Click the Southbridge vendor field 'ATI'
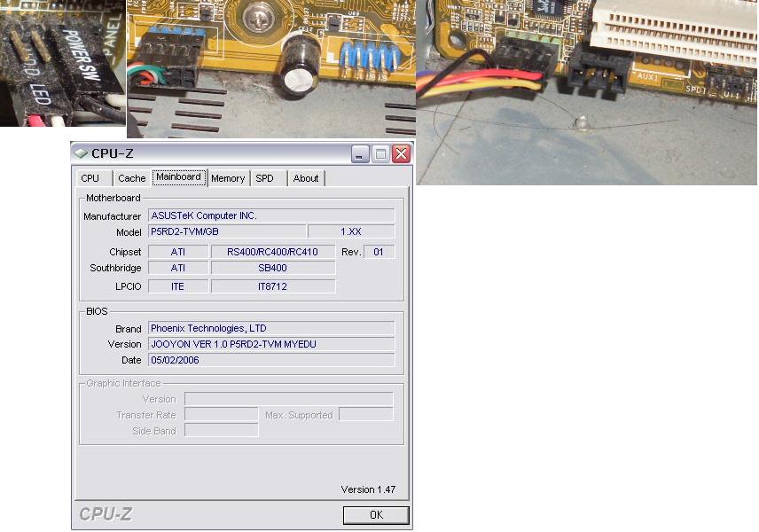The width and height of the screenshot is (759, 532). [178, 268]
